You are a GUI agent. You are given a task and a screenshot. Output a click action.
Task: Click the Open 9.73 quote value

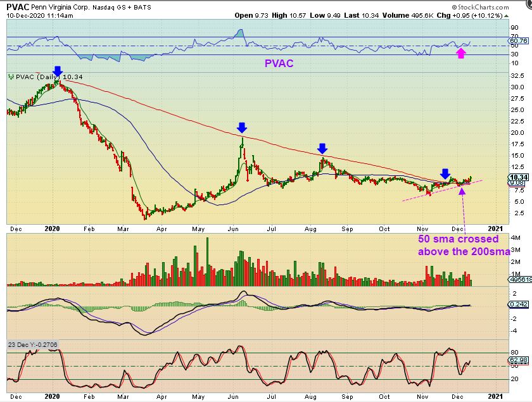click(251, 16)
